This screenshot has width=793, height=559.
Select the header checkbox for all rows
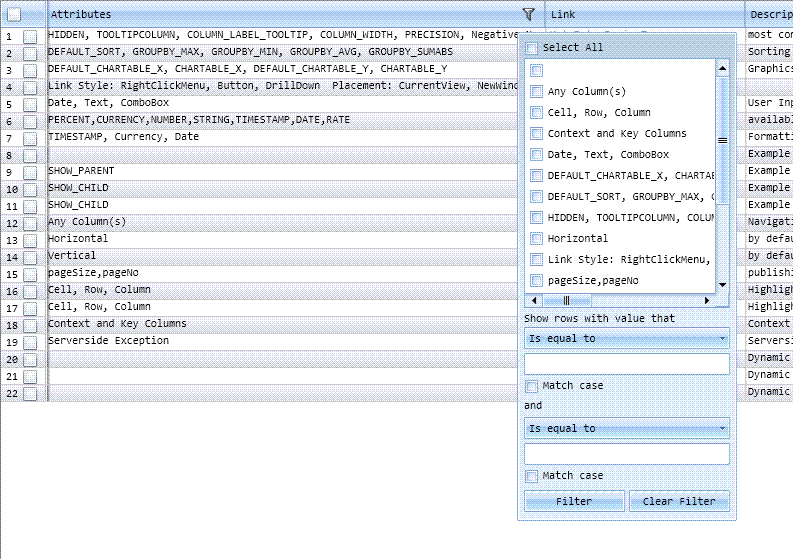[x=14, y=15]
